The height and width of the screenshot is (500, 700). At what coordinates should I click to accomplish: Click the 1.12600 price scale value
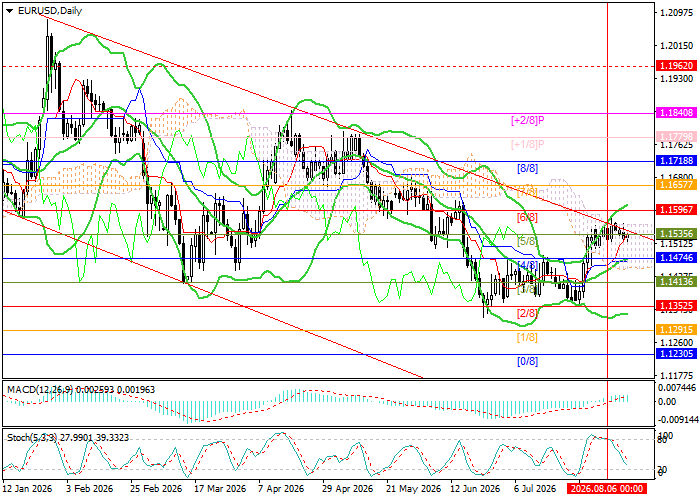[676, 343]
